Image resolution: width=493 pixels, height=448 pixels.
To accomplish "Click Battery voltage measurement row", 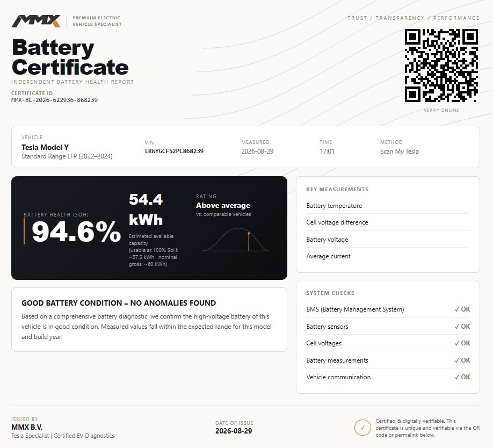I will [x=388, y=239].
